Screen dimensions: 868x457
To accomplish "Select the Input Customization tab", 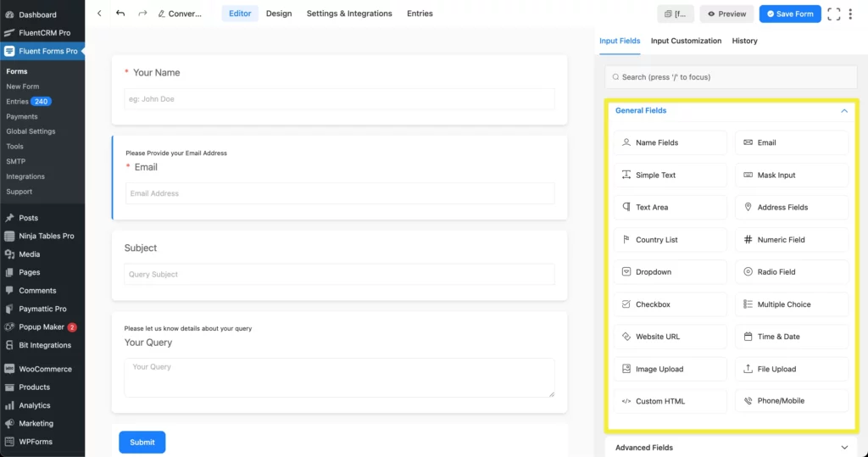I will click(x=686, y=41).
